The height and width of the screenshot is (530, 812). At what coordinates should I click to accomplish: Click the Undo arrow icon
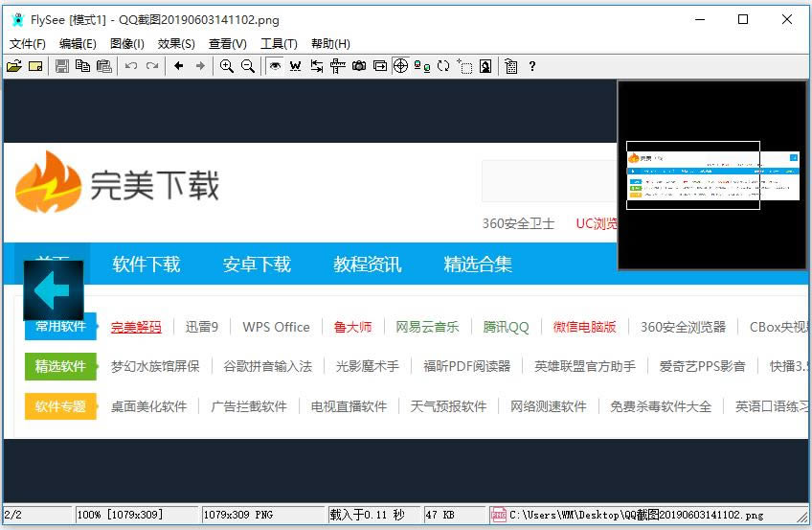click(x=131, y=66)
